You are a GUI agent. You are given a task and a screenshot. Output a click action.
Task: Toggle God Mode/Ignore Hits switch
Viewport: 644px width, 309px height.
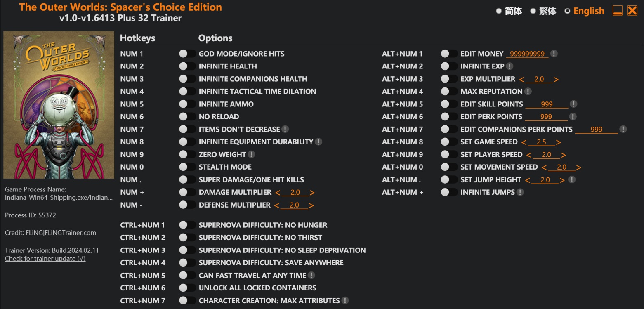pos(187,54)
